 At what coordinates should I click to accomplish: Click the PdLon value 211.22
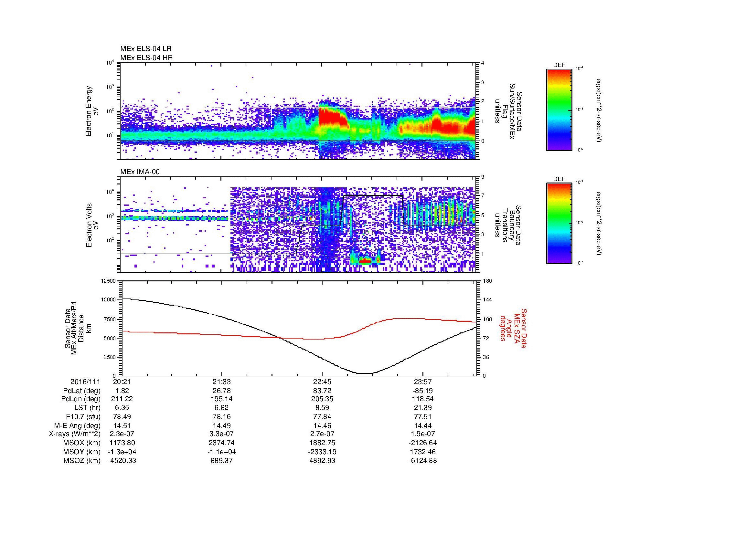[122, 399]
